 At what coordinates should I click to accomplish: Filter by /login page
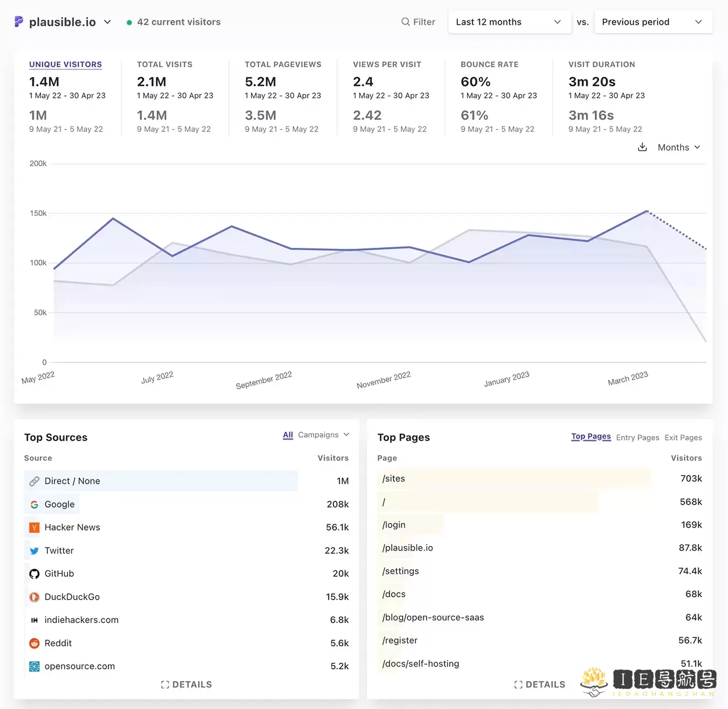tap(393, 525)
